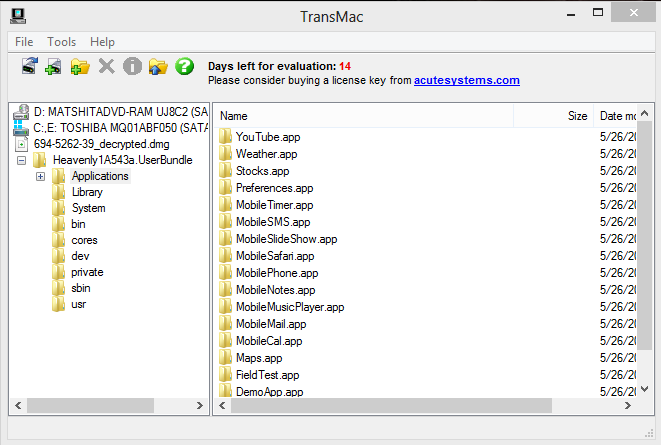
Task: Click the tree pane scroll right arrow
Action: [200, 405]
